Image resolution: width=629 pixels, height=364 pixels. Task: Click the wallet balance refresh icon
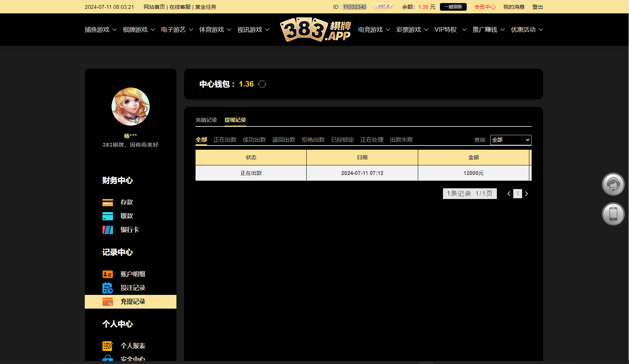262,84
